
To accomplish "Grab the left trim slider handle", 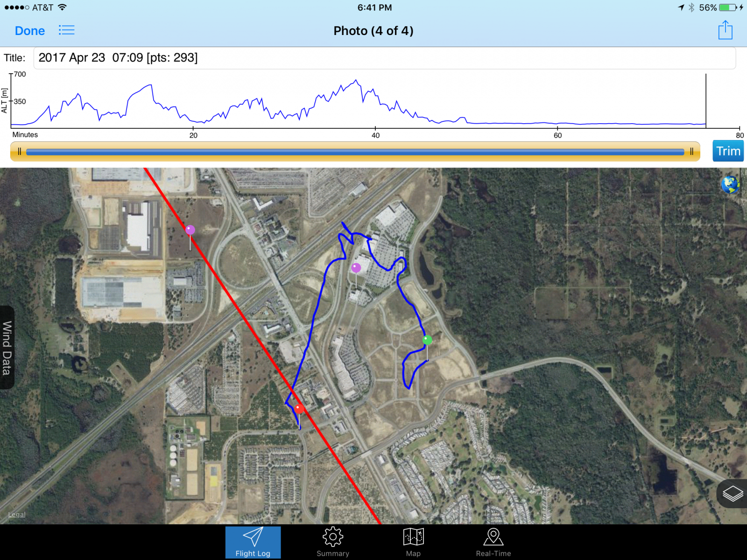I will pyautogui.click(x=19, y=152).
